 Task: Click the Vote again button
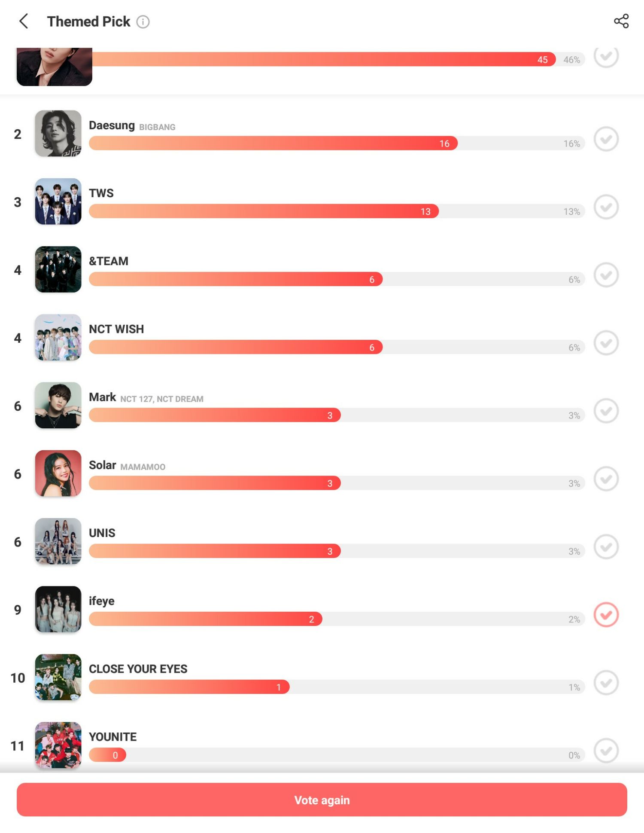[x=322, y=799]
